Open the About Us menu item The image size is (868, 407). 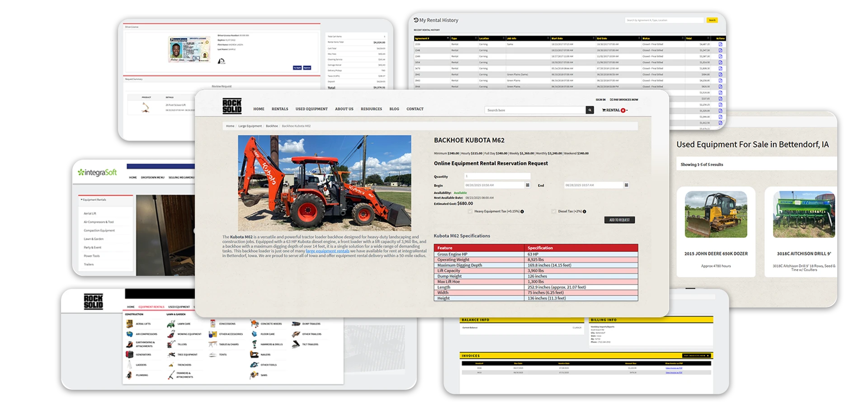[x=344, y=109]
